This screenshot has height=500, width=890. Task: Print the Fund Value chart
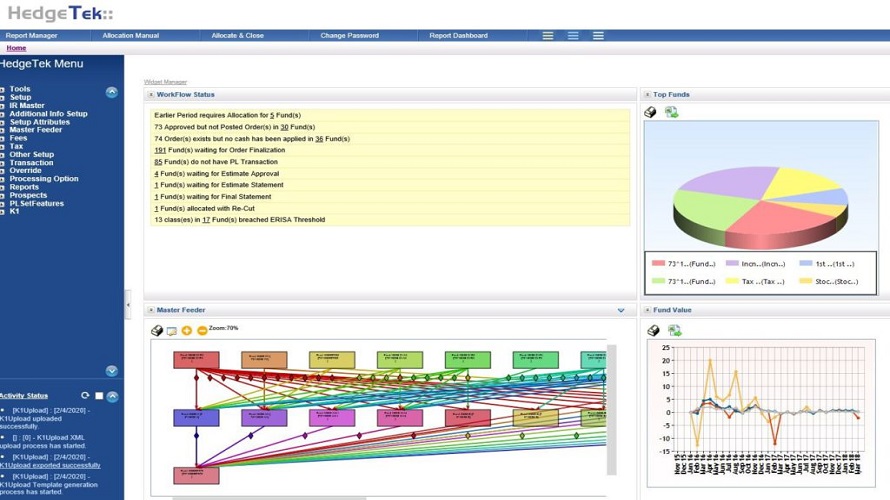point(654,330)
